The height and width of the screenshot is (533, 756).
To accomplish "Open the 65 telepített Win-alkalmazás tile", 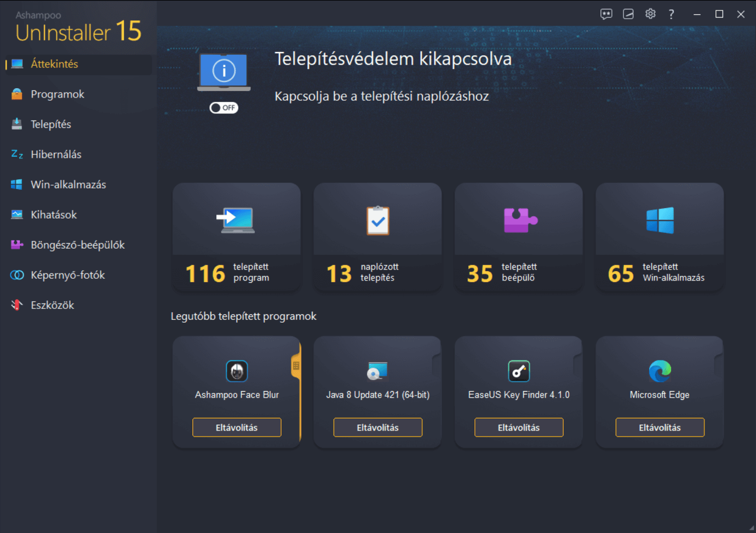I will [660, 237].
